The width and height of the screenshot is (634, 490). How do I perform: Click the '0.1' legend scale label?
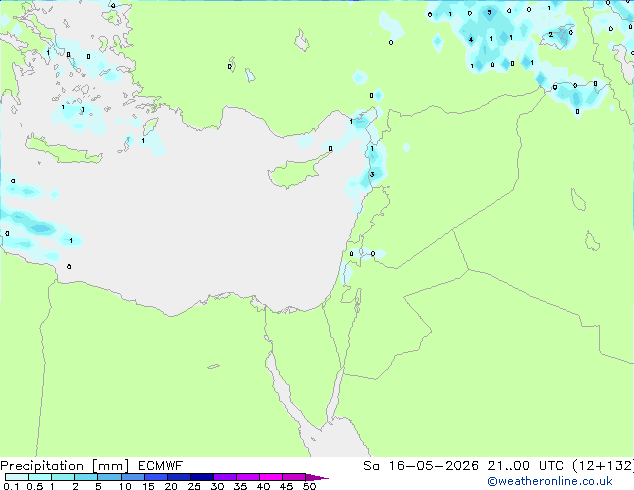(x=11, y=486)
